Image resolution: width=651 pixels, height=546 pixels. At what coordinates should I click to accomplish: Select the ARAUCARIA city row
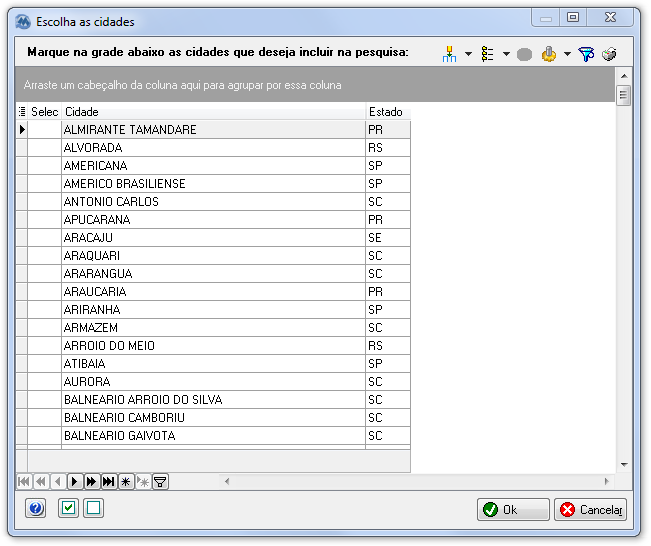pos(213,291)
